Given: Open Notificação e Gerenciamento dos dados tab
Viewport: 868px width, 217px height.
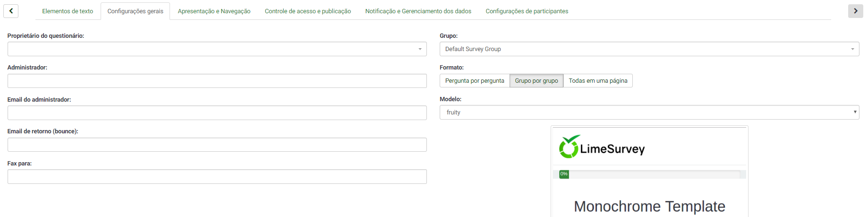Looking at the screenshot, I should coord(418,11).
